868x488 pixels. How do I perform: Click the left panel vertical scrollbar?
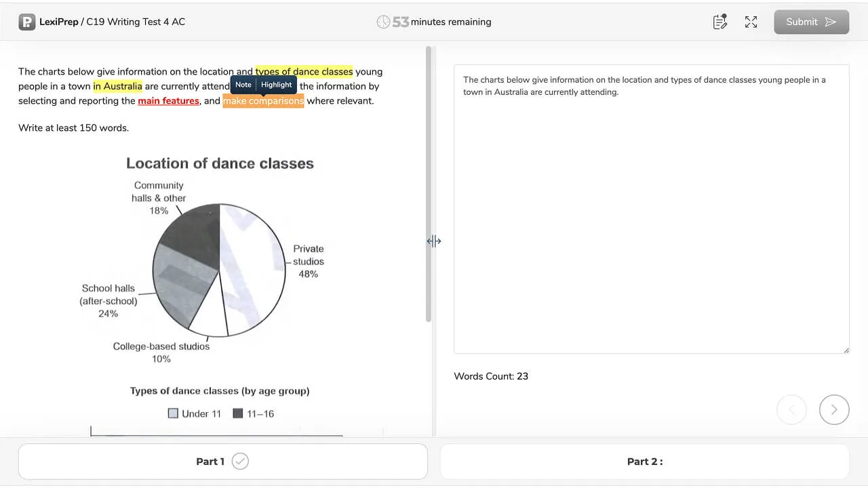429,184
